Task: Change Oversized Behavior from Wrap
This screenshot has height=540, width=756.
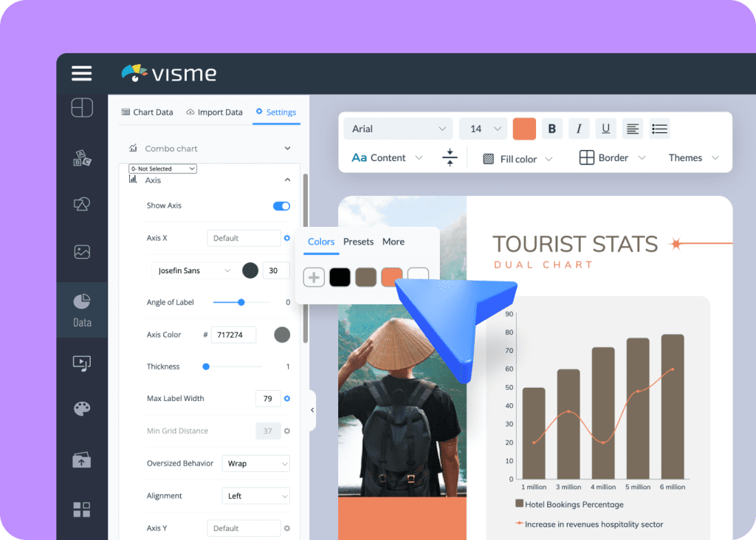Action: click(x=255, y=463)
